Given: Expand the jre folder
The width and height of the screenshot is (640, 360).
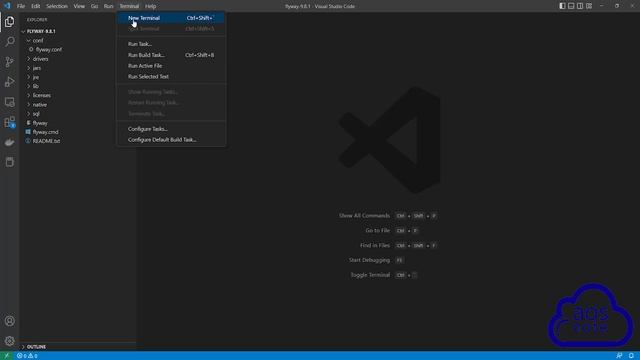Looking at the screenshot, I should (36, 77).
